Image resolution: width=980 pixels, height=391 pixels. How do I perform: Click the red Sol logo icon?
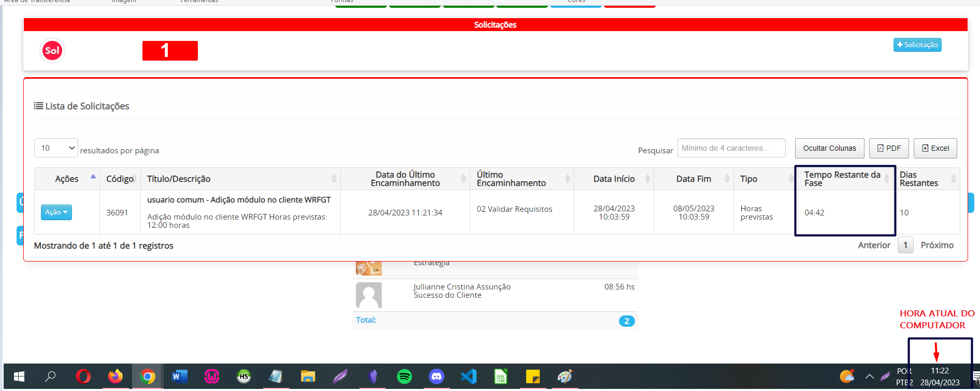(x=52, y=51)
